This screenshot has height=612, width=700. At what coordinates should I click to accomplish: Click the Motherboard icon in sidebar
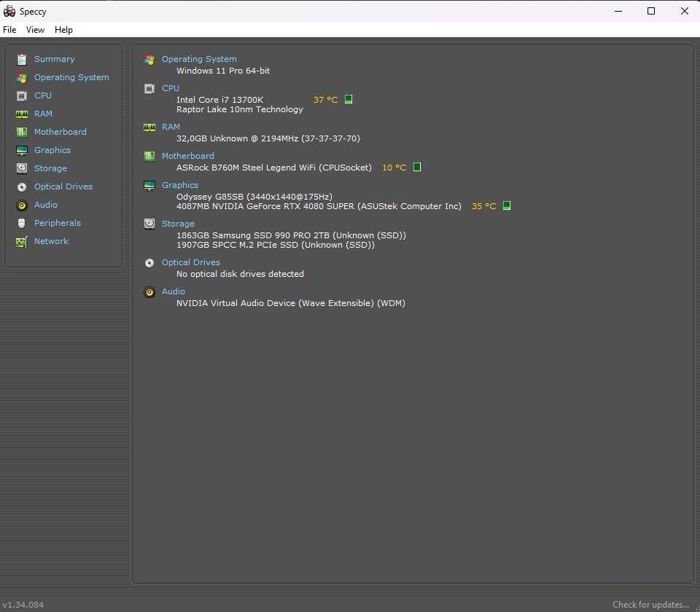coord(21,132)
